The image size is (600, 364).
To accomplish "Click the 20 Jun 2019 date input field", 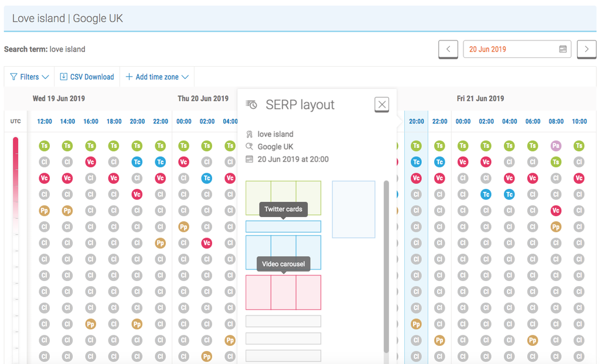I will coord(510,49).
